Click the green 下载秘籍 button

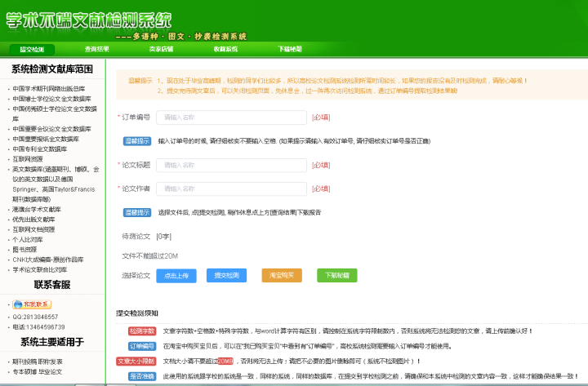tap(337, 276)
